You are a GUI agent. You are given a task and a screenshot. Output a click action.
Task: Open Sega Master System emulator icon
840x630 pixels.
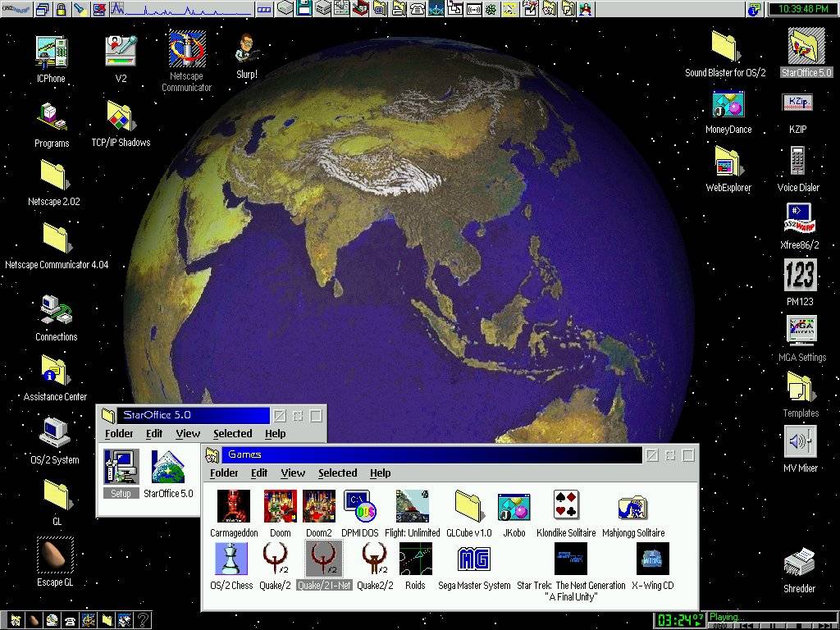click(474, 566)
